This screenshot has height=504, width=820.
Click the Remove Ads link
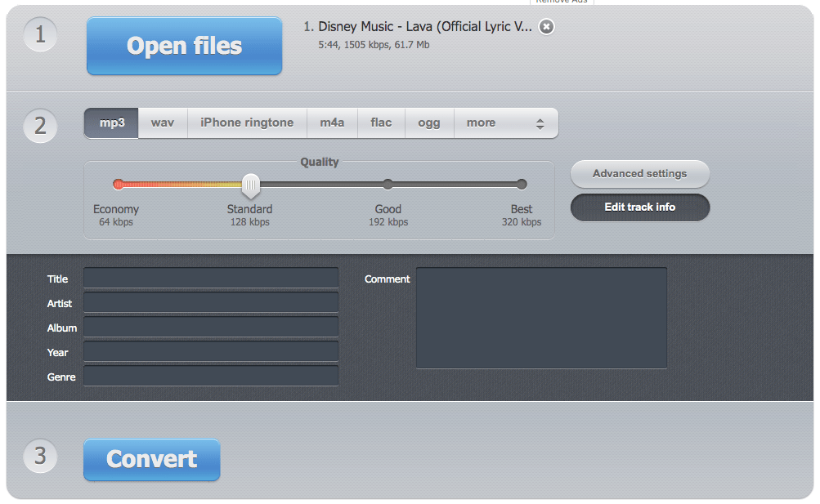tap(561, 2)
